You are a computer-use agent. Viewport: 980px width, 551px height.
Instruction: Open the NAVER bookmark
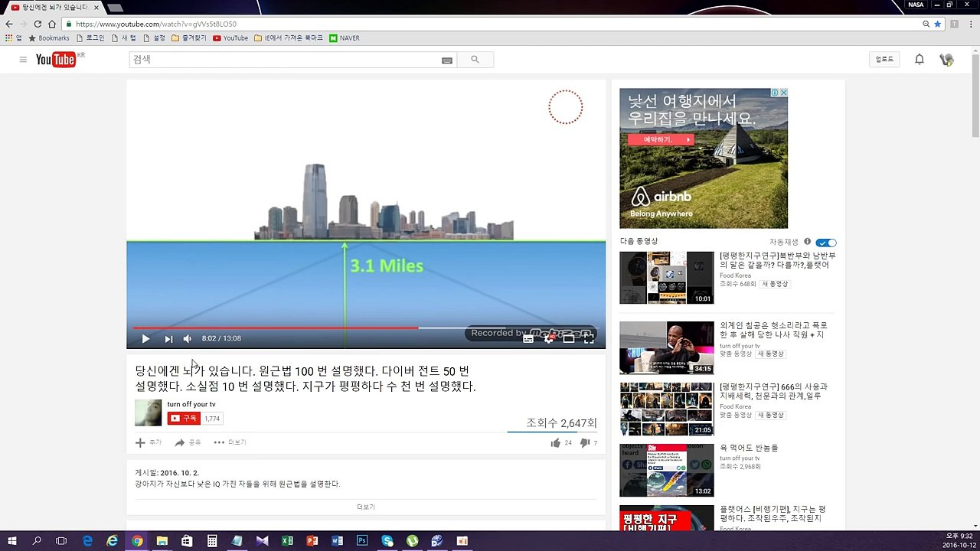click(x=345, y=37)
